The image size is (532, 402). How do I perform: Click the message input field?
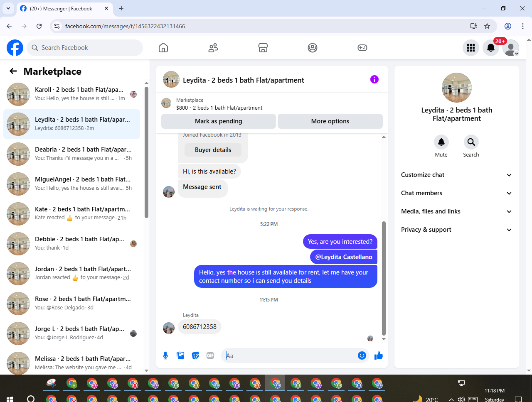pyautogui.click(x=291, y=355)
